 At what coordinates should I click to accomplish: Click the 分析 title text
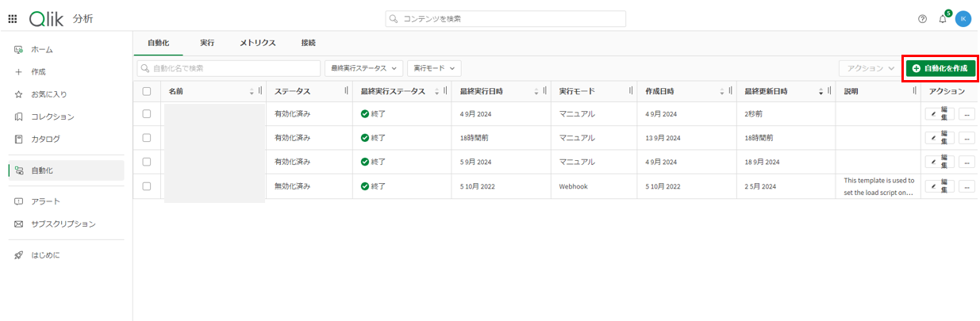coord(82,18)
